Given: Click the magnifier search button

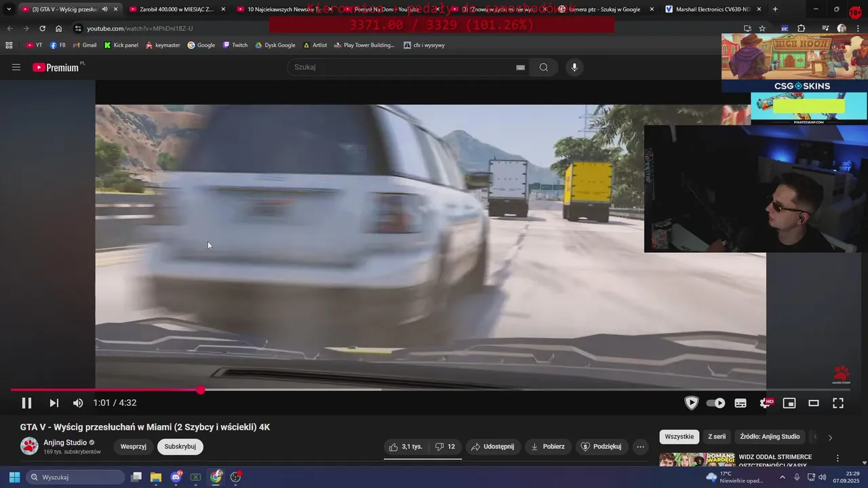Looking at the screenshot, I should [544, 67].
